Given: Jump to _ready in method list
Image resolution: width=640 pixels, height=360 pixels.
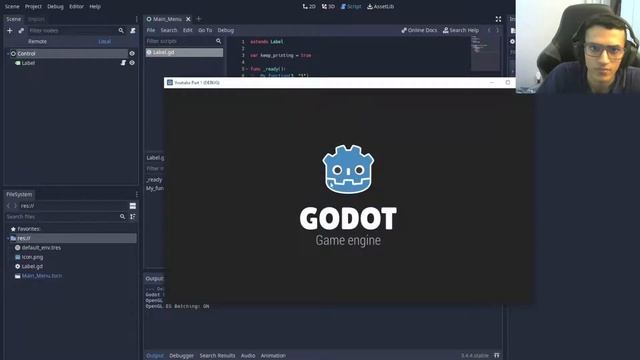Looking at the screenshot, I should (x=154, y=180).
